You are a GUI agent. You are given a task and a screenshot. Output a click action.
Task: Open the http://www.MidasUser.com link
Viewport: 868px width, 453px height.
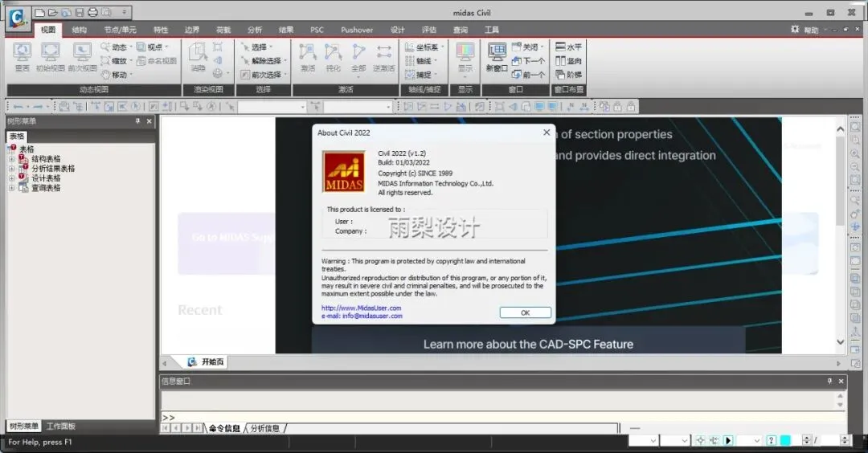pyautogui.click(x=361, y=308)
